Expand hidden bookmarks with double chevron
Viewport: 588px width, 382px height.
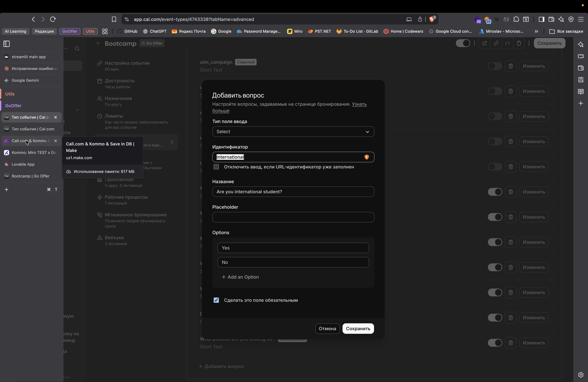pos(536,31)
